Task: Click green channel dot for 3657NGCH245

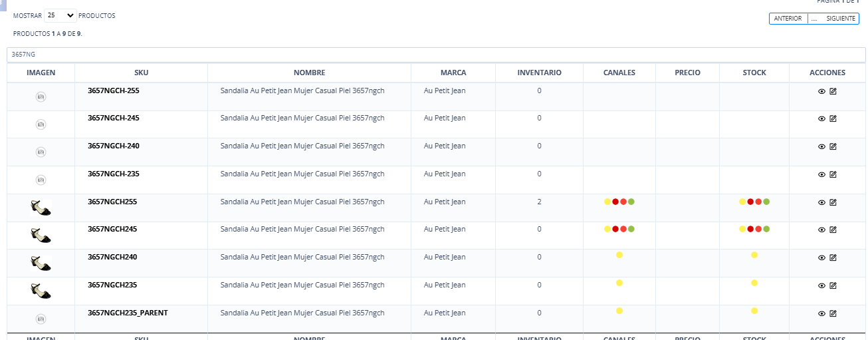Action: (x=631, y=229)
